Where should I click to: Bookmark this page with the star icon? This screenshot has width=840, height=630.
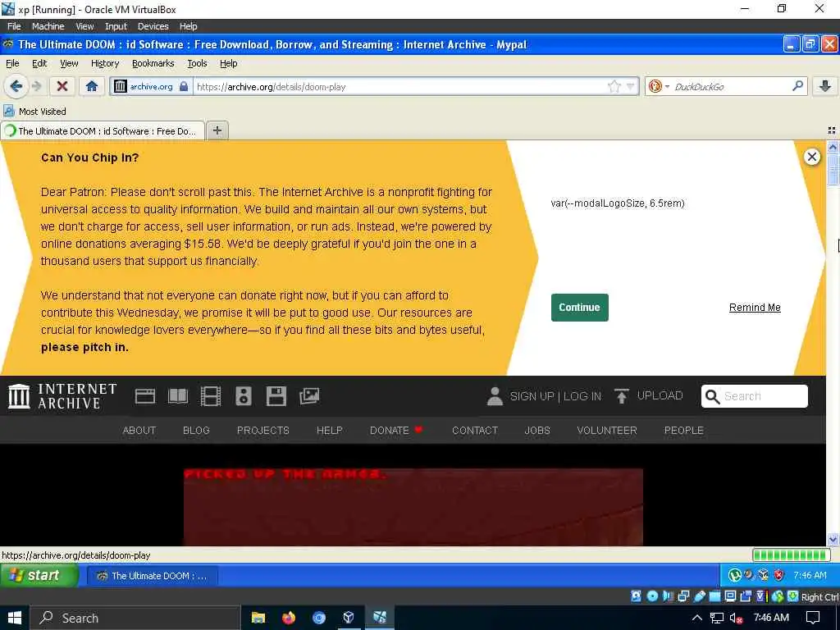point(614,86)
